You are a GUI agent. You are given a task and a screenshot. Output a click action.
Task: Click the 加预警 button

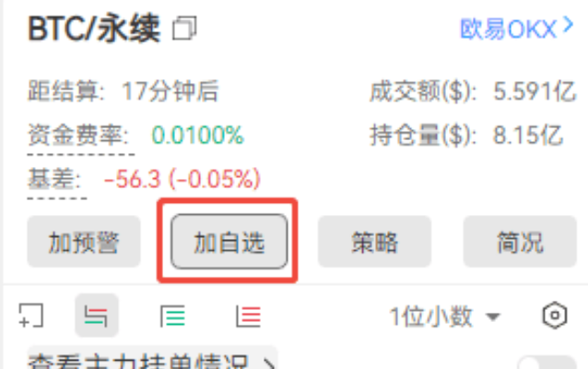84,242
